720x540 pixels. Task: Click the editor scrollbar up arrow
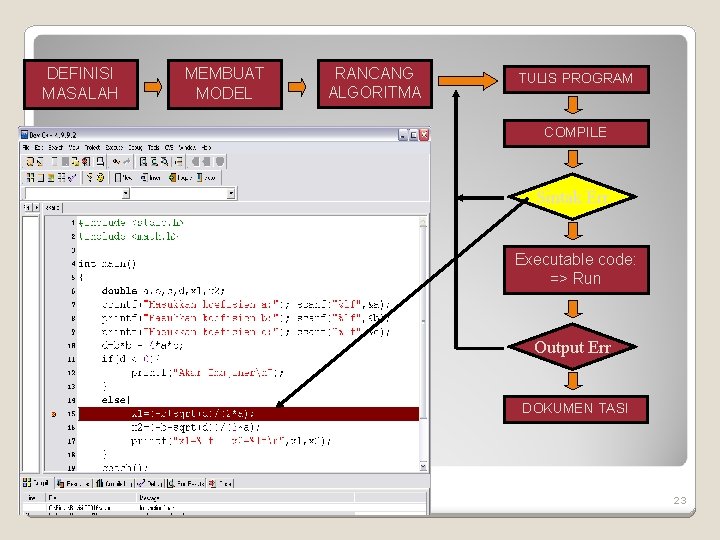pos(423,223)
